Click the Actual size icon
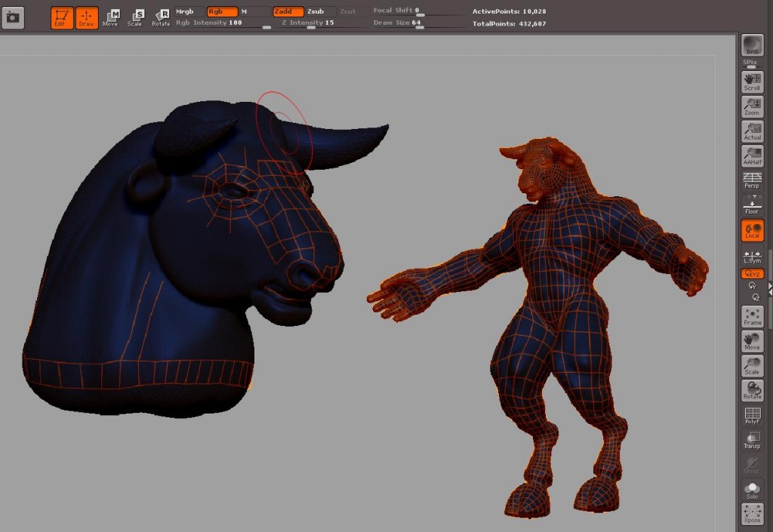Image resolution: width=773 pixels, height=532 pixels. pos(752,131)
